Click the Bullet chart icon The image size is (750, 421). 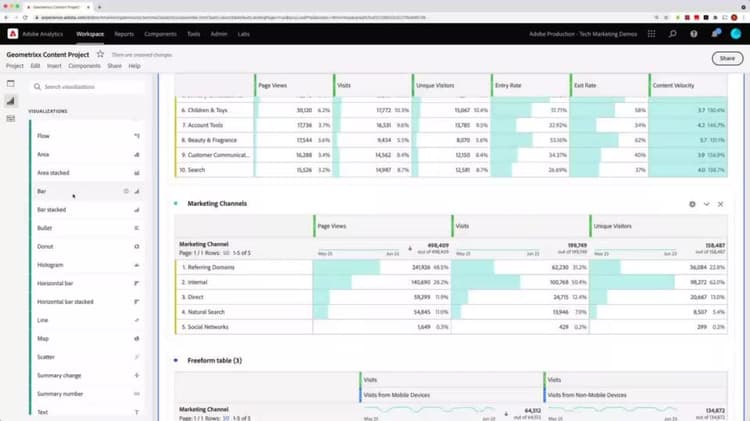(x=137, y=228)
